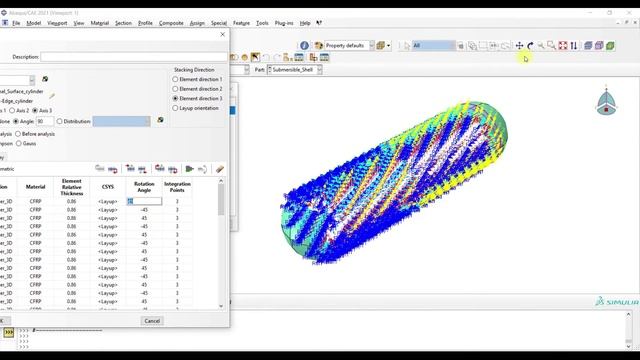The width and height of the screenshot is (640, 360).
Task: Open the Distribution combo box
Action: 121,121
